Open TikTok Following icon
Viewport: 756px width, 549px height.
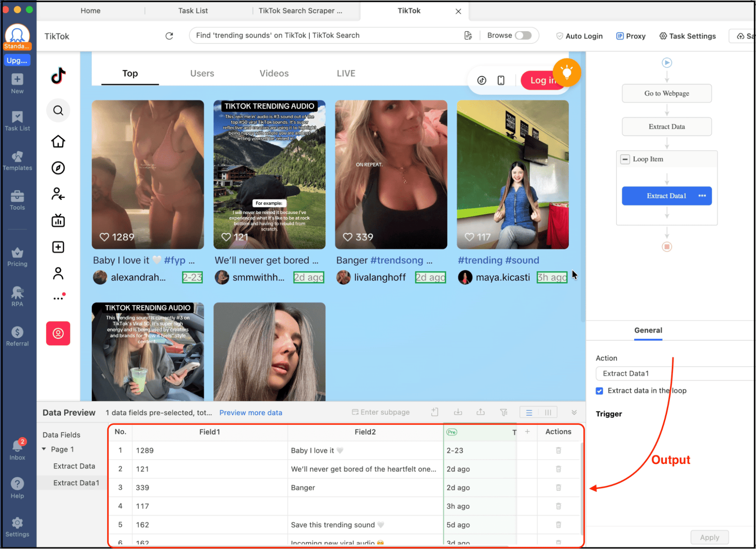(58, 194)
